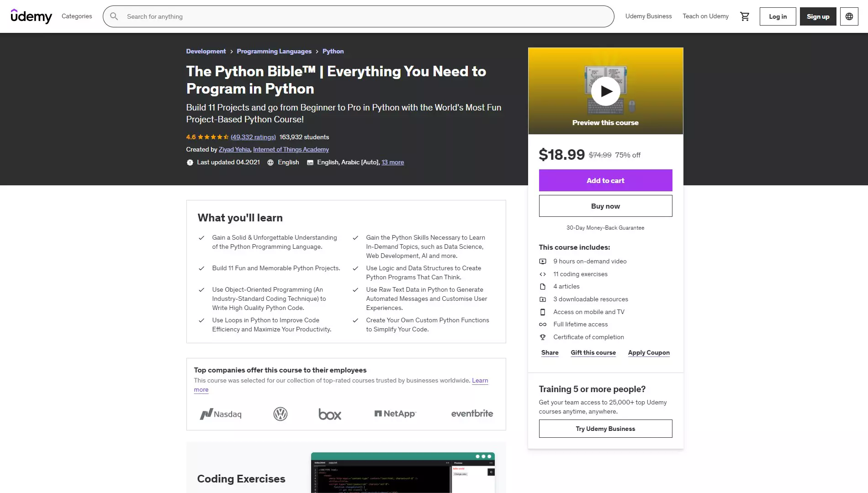This screenshot has width=868, height=493.
Task: Open Udemy Business link
Action: click(648, 16)
